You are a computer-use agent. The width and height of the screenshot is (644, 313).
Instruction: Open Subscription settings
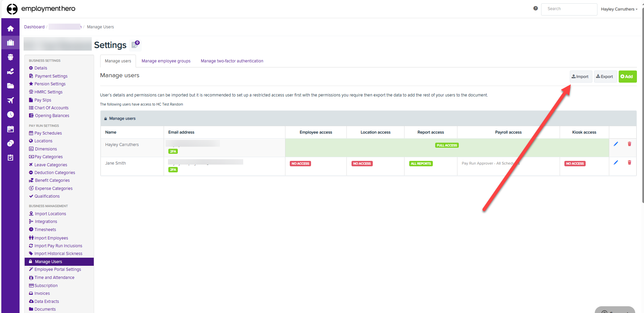(x=43, y=286)
